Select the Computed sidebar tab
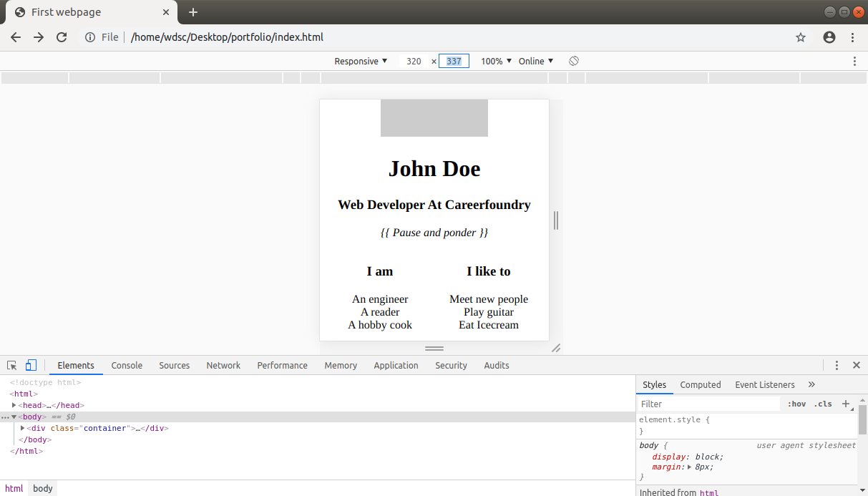 [701, 384]
